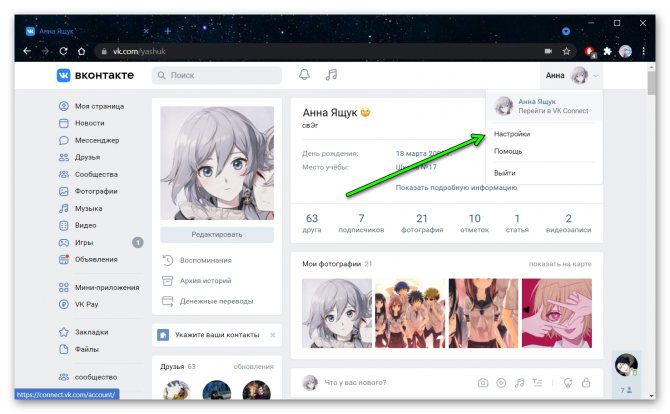Image resolution: width=670 pixels, height=414 pixels.
Task: Click the обновления link in Друзья block
Action: point(253,367)
